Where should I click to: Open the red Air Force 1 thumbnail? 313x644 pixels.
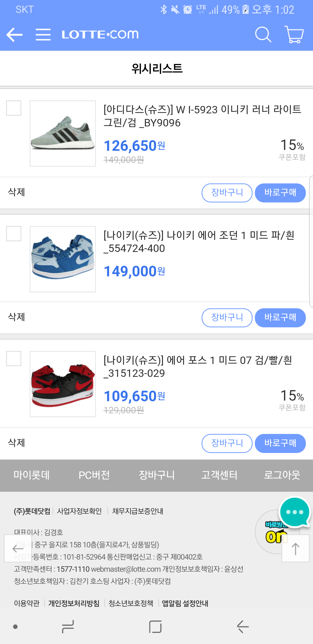[x=63, y=384]
